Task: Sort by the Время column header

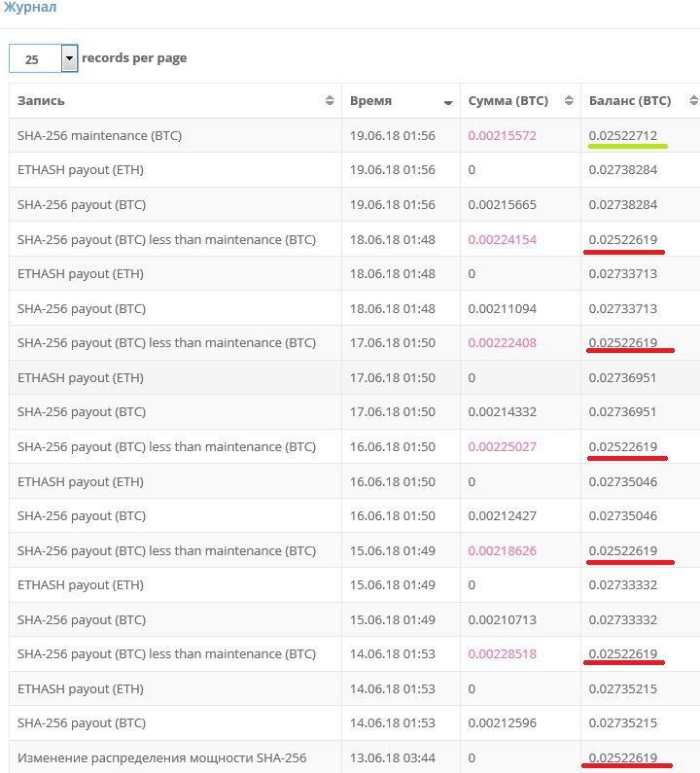Action: pos(401,100)
